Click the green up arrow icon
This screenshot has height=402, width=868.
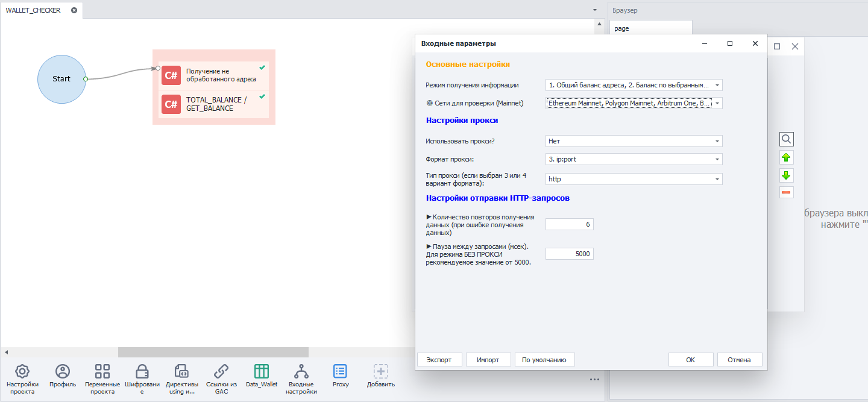(x=786, y=158)
